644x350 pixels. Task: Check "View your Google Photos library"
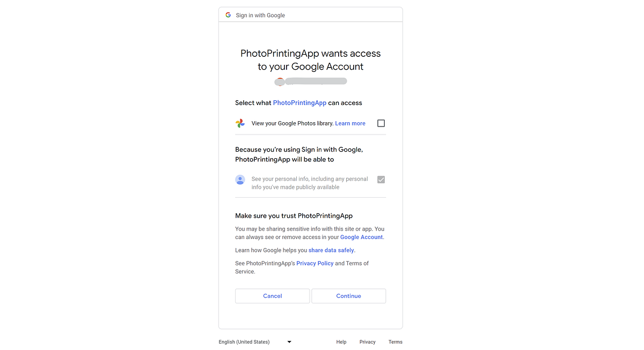[x=381, y=123]
